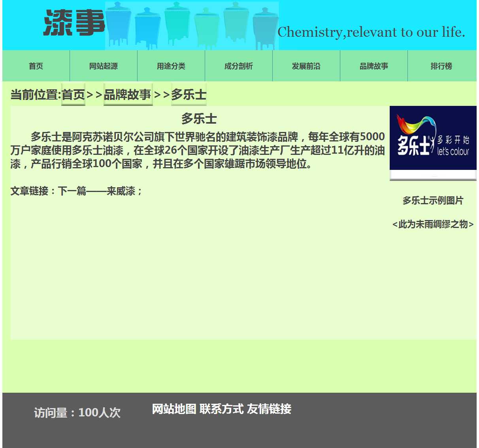Go to 首页 in navigation bar
Image resolution: width=479 pixels, height=448 pixels.
pyautogui.click(x=36, y=66)
